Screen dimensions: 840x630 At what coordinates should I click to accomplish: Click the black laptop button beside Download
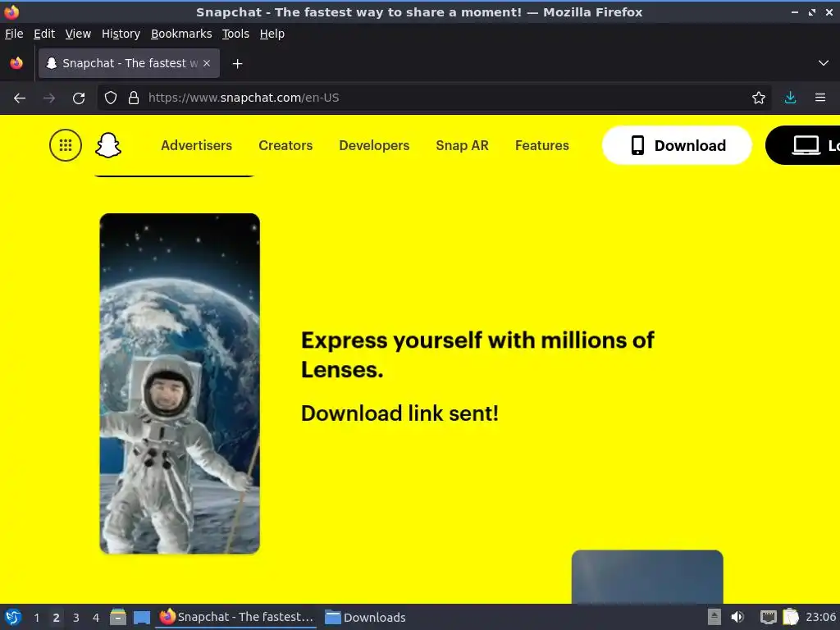(x=803, y=145)
